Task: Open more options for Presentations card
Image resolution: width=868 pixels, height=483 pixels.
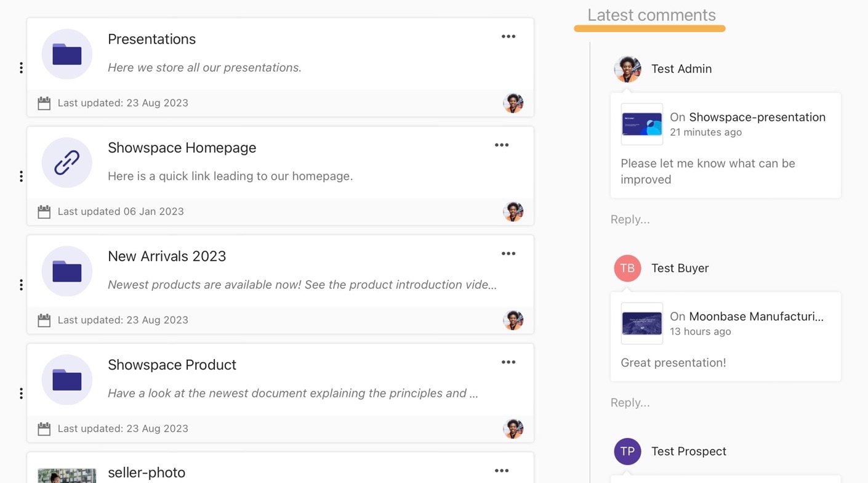Action: pos(508,37)
